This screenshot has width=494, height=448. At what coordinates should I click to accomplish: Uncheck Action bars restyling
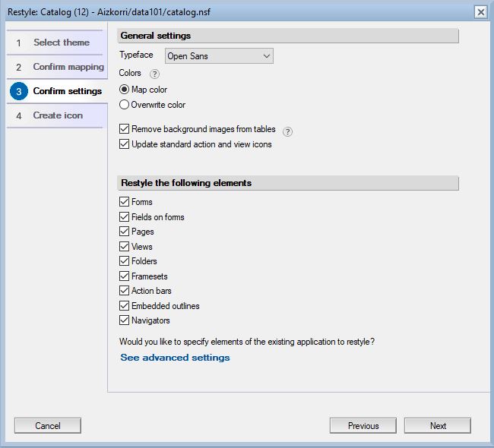click(125, 291)
